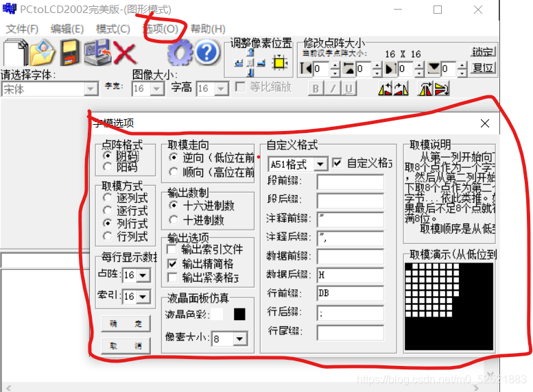533x392 pixels.
Task: Open the 索引 per-line dropdown
Action: tap(143, 297)
